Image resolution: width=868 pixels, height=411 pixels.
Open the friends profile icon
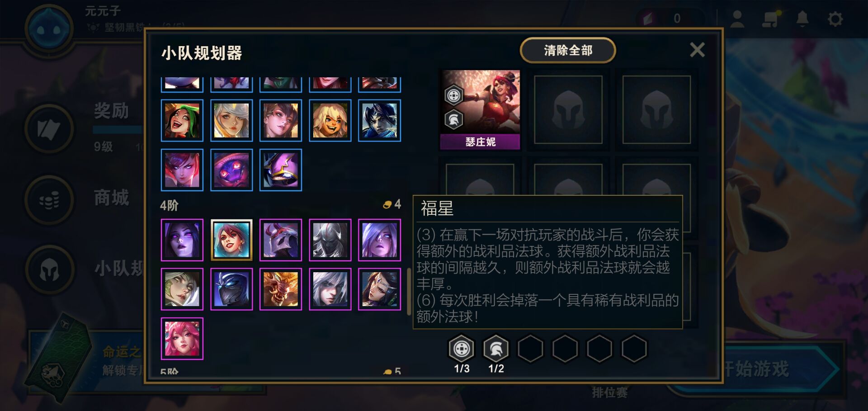737,19
